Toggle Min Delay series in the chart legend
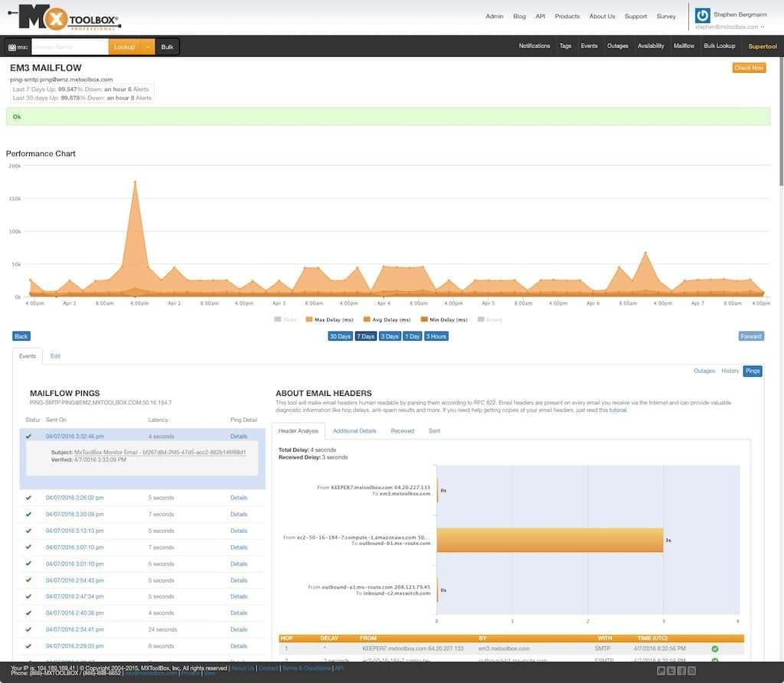 (444, 319)
